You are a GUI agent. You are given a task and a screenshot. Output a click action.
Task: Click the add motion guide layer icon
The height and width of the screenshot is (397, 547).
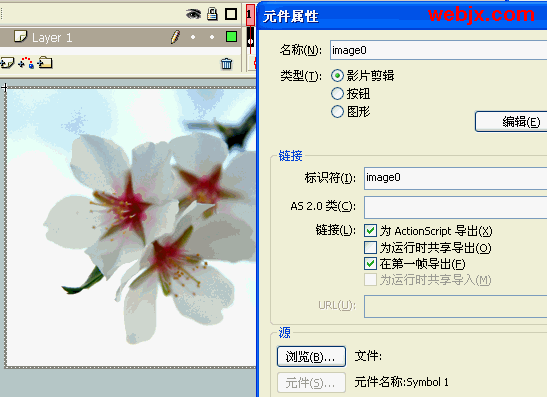(x=26, y=63)
